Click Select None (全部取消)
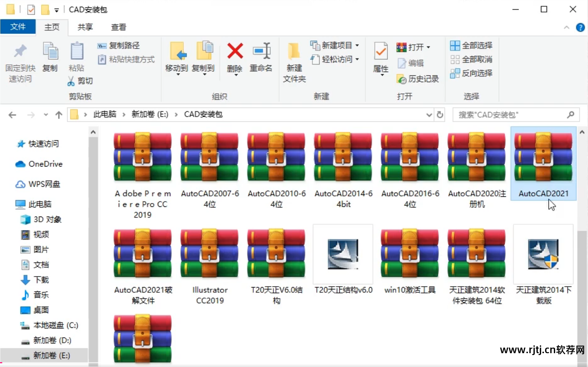This screenshot has width=588, height=367. 471,59
